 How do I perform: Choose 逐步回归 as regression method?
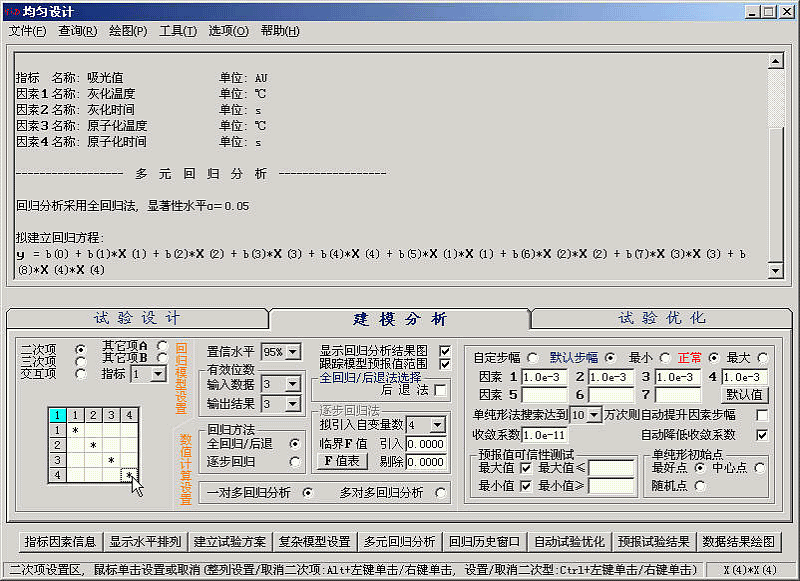294,462
